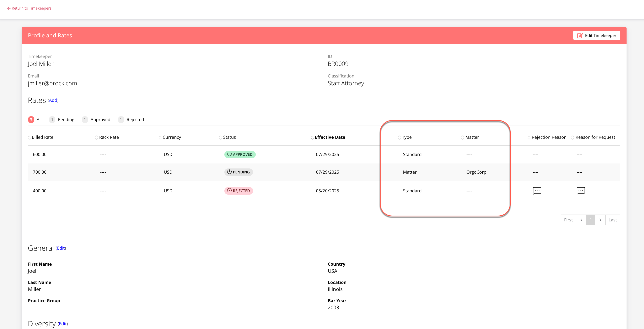
Task: Sort by Rejection Reason column
Action: pyautogui.click(x=547, y=137)
